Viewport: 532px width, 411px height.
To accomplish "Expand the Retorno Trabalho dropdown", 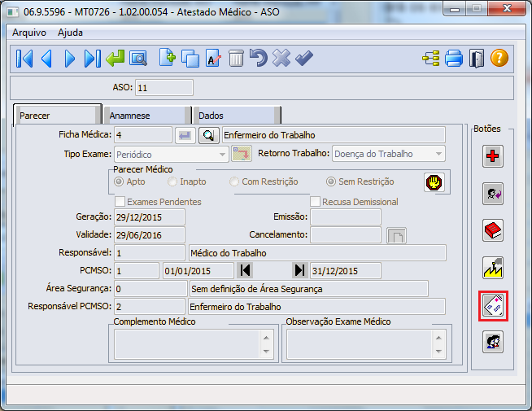I will (438, 154).
